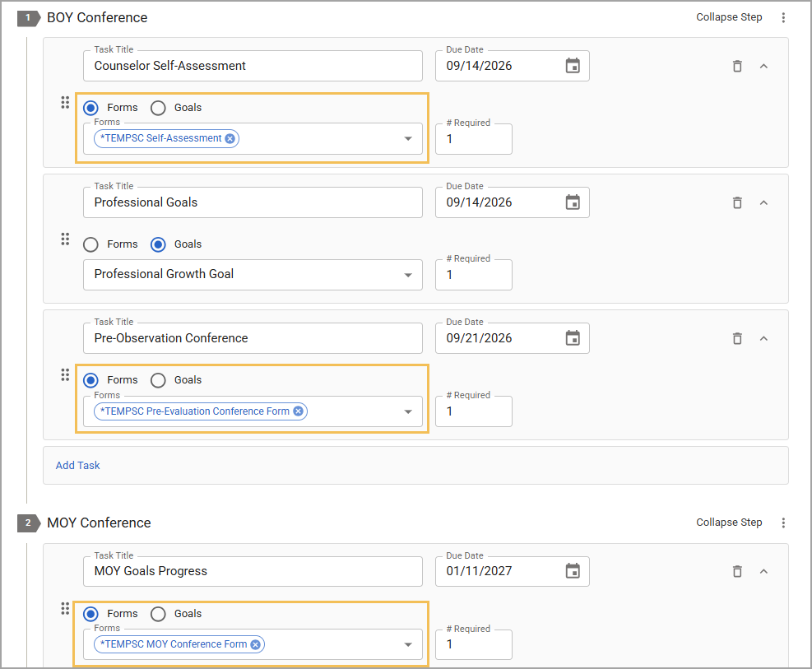Open Forms dropdown containing *TEMPSC Self-Assessment
This screenshot has width=812, height=669.
(408, 139)
